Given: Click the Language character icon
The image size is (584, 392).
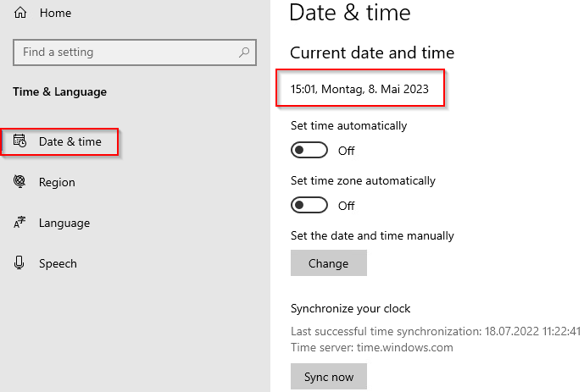Looking at the screenshot, I should pos(19,222).
